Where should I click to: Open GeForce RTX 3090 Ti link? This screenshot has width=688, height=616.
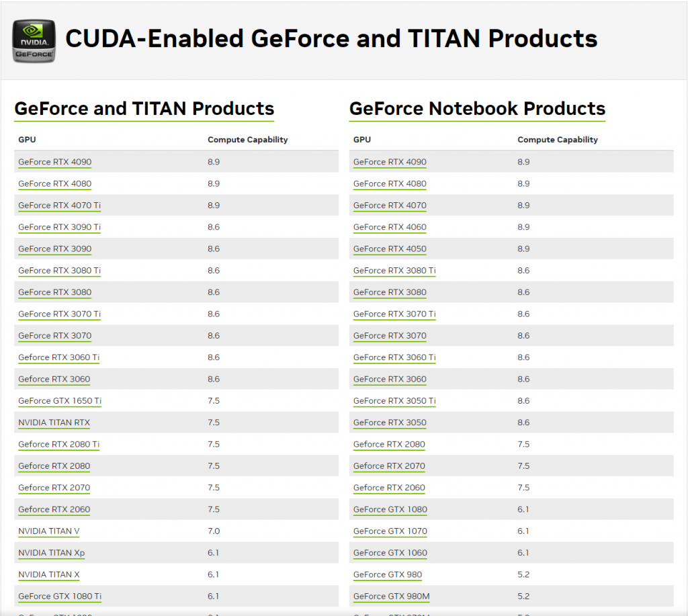tap(60, 227)
